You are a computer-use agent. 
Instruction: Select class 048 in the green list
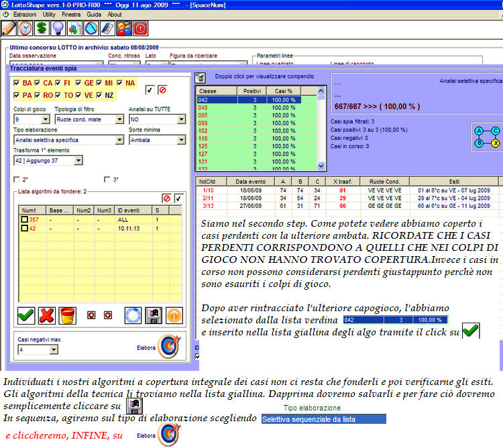pos(257,108)
